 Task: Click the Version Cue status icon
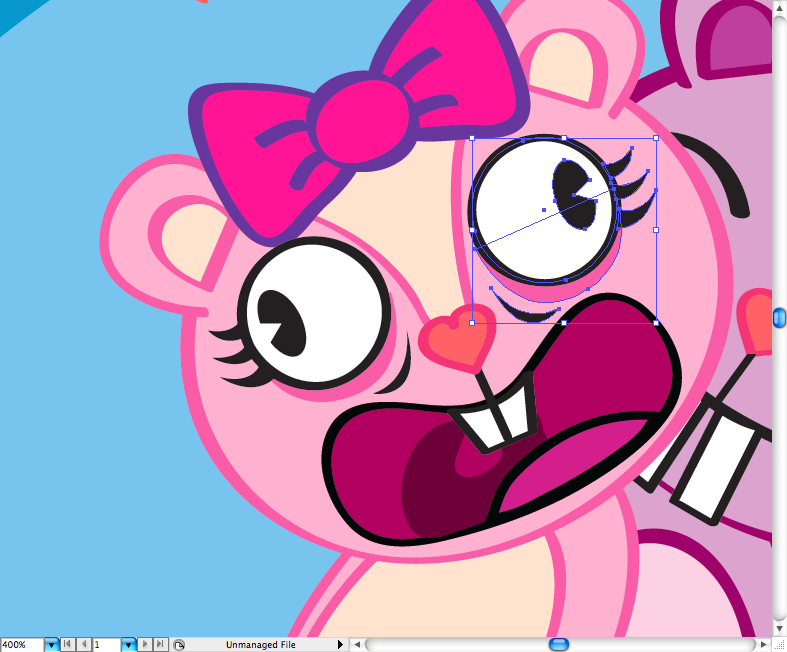tap(179, 645)
